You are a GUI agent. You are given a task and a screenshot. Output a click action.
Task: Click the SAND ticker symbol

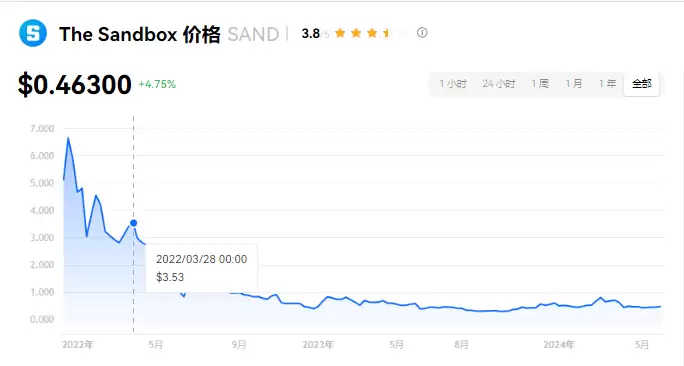pos(253,34)
